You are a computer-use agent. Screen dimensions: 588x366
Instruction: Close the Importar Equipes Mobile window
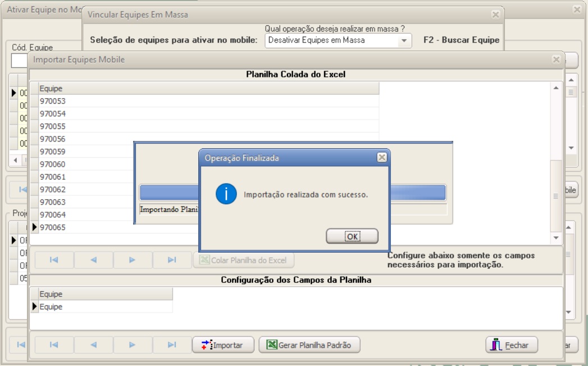556,60
